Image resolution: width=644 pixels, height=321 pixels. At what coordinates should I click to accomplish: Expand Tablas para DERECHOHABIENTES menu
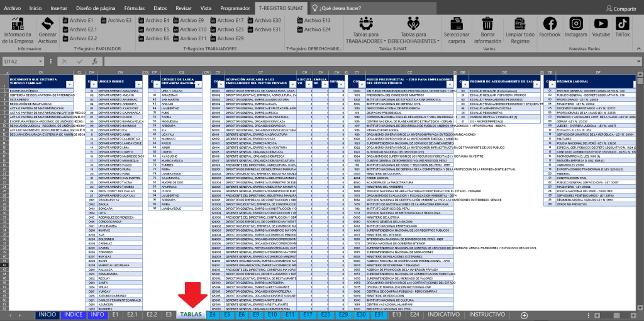[413, 30]
